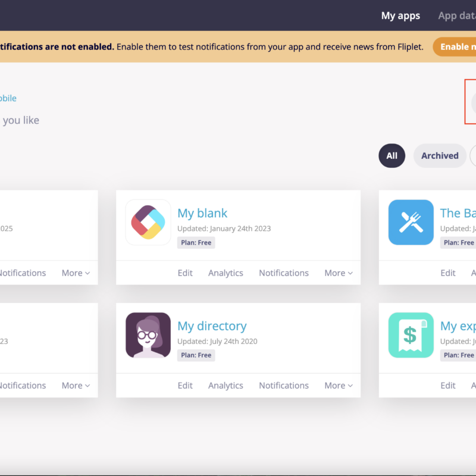The height and width of the screenshot is (476, 476).
Task: Open the My exp… app title link
Action: coord(458,326)
